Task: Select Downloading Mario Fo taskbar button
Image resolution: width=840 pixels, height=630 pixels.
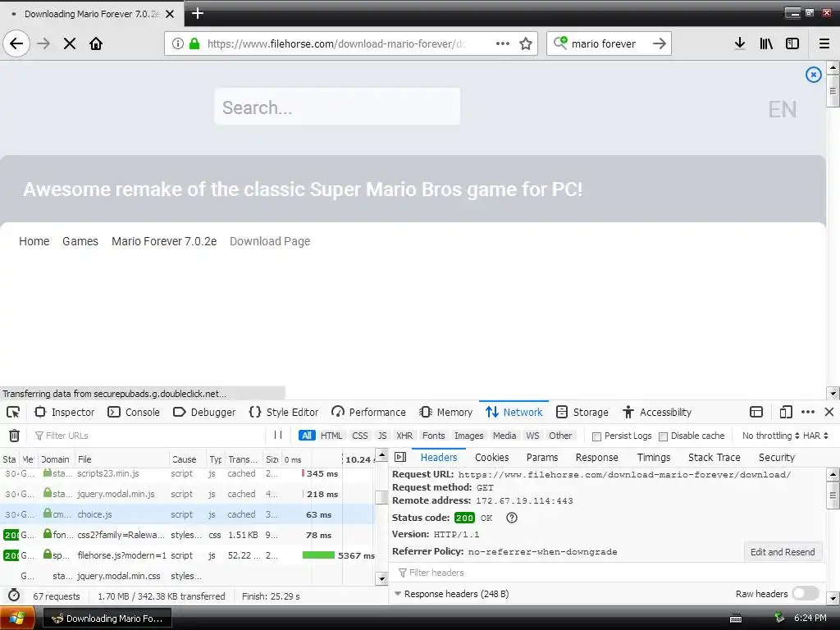Action: [107, 619]
